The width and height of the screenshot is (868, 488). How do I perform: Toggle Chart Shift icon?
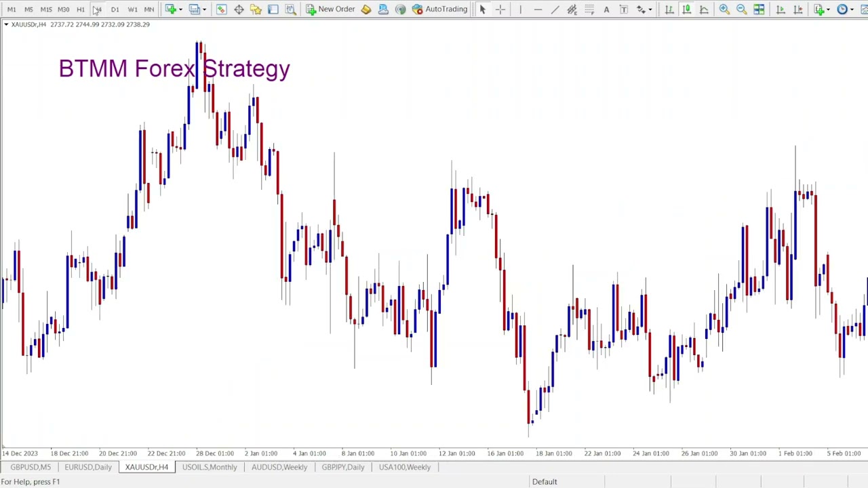click(x=797, y=9)
